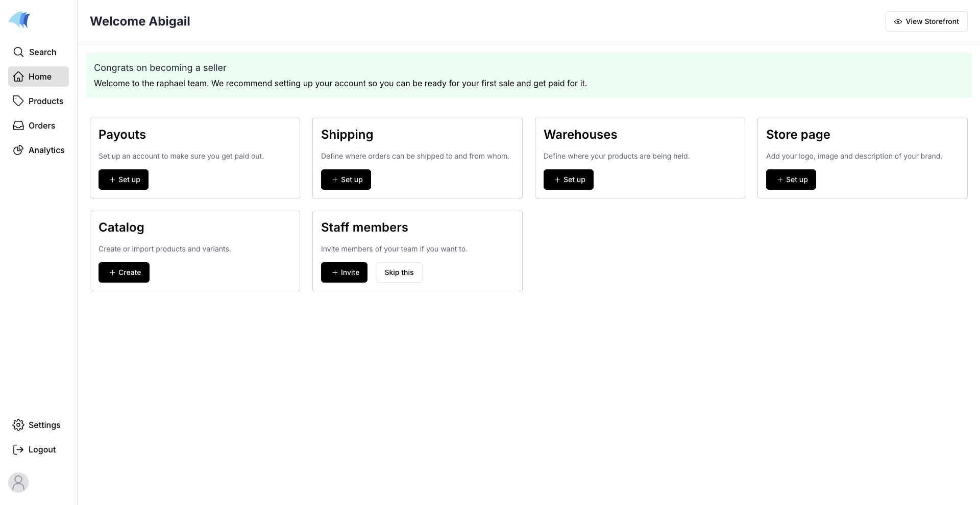Screen dimensions: 980x505
Task: Click the Welcome Abigail heading
Action: point(140,21)
